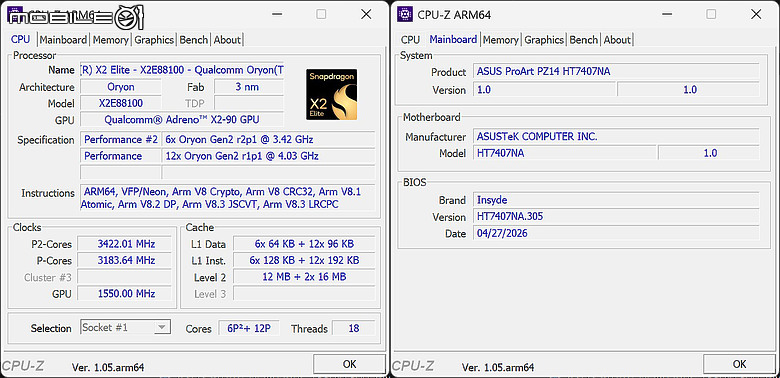Image resolution: width=780 pixels, height=378 pixels.
Task: Click 6x Oryon Gen2 r2p1 @ 3.42 GHz
Action: pyautogui.click(x=269, y=139)
